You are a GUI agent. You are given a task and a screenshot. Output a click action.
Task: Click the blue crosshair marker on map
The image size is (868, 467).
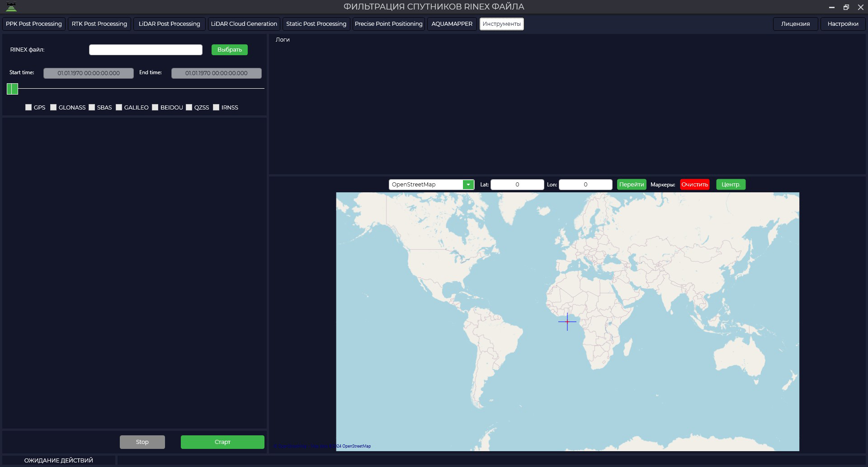[x=567, y=322]
